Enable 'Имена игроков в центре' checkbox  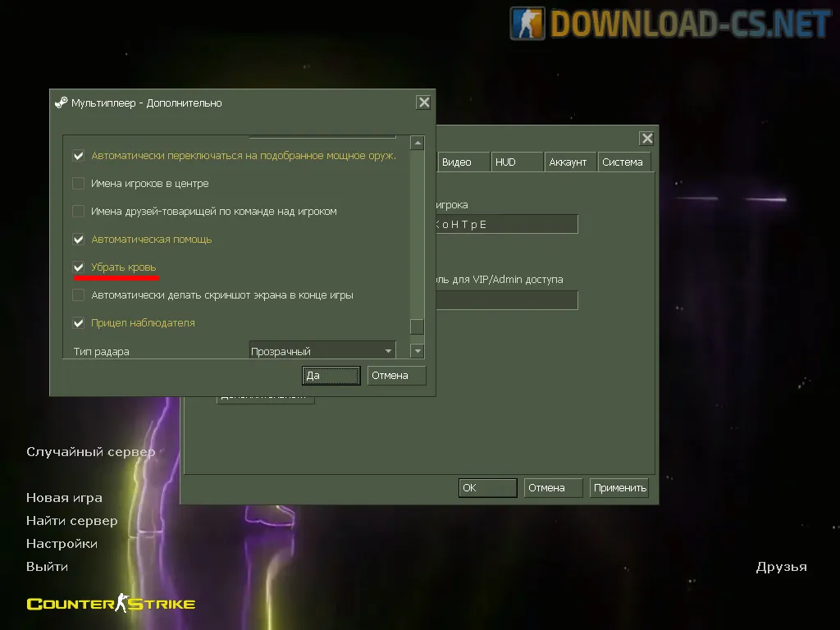[x=78, y=184]
